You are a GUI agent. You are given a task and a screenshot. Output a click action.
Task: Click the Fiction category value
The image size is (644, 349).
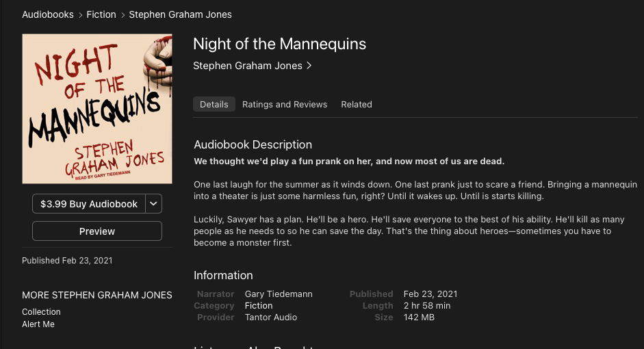coord(258,305)
